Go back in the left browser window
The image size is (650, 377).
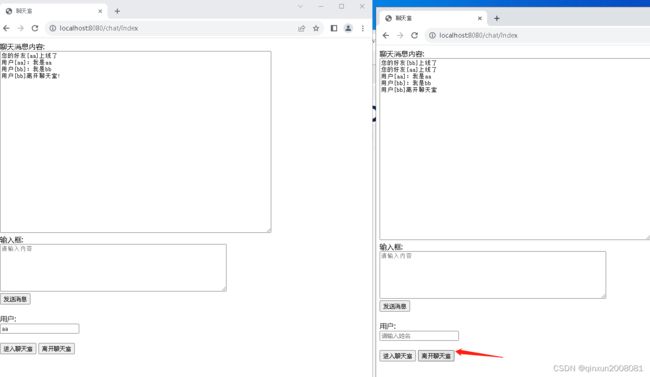[x=6, y=28]
